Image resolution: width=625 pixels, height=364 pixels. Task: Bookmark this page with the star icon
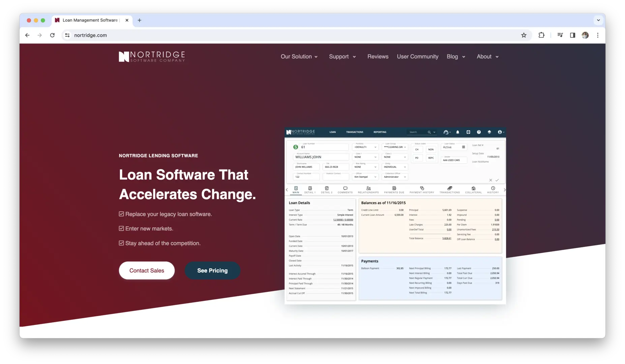point(524,35)
